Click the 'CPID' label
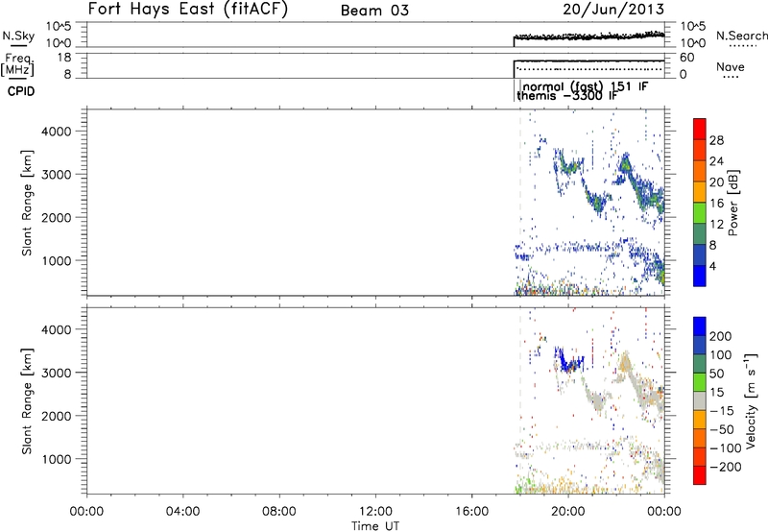768x532 pixels. point(21,91)
